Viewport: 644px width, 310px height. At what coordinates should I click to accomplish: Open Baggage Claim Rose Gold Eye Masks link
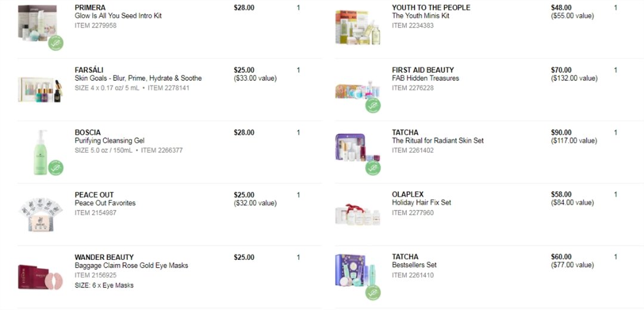pos(131,266)
